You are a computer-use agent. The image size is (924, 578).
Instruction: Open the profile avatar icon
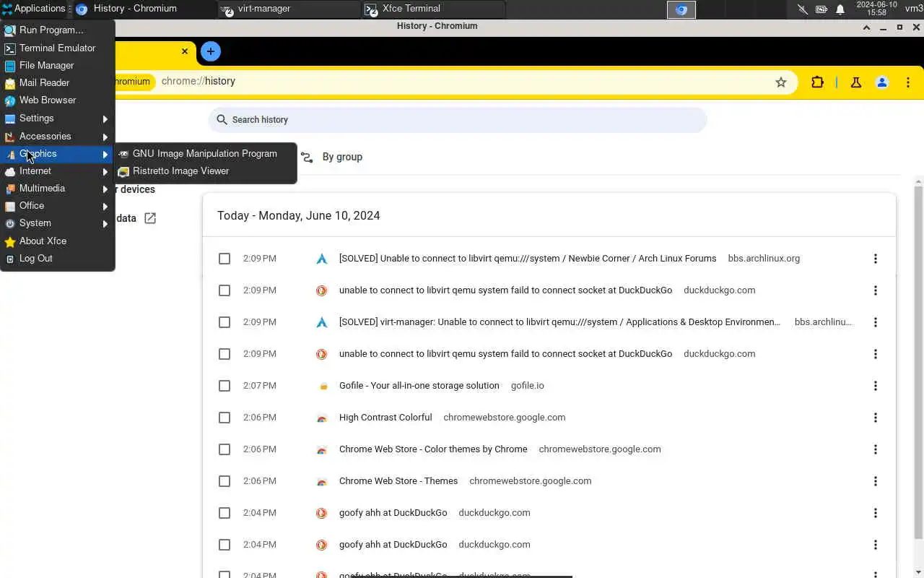coord(882,82)
